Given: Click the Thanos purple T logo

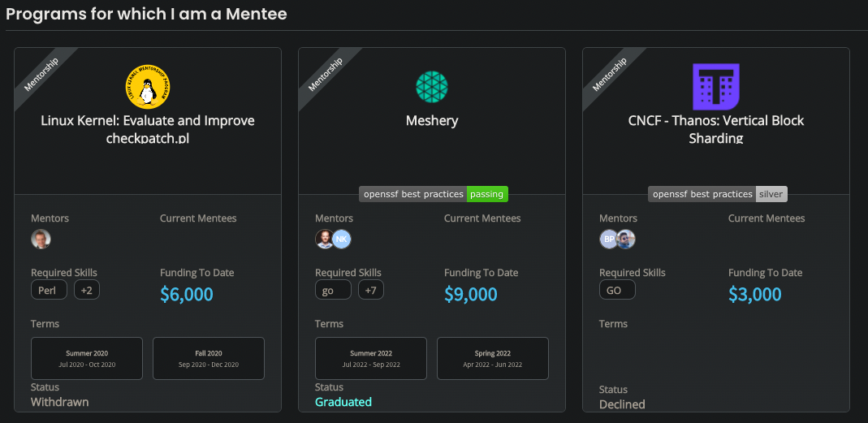Looking at the screenshot, I should 716,87.
